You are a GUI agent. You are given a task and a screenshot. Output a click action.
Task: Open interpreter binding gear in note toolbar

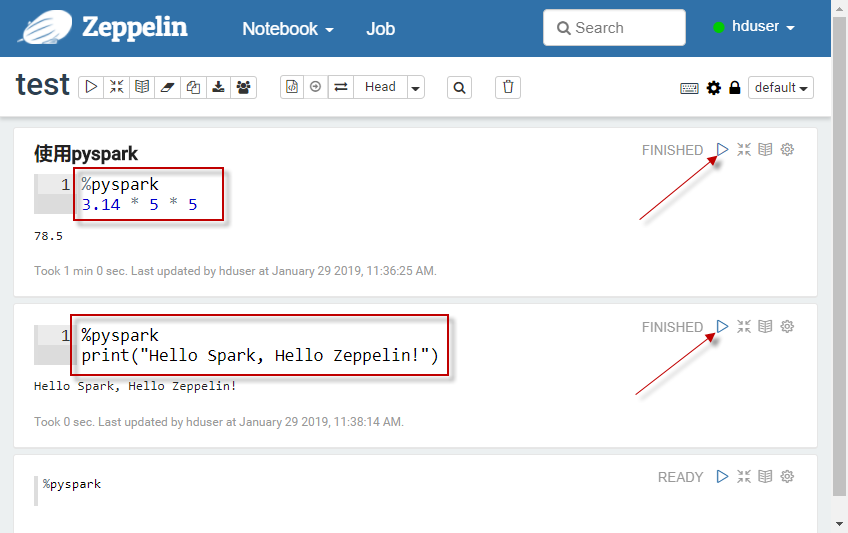713,88
